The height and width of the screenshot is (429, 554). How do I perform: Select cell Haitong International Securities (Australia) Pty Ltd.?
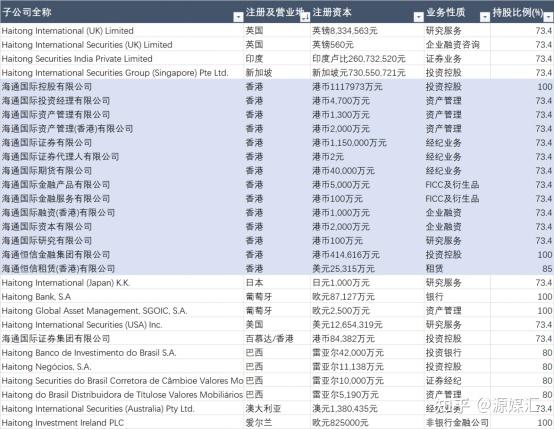[122, 409]
